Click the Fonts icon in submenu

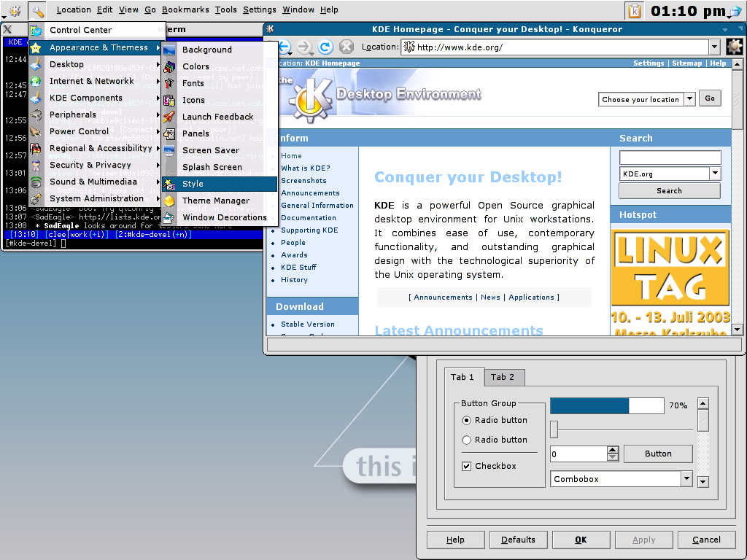[169, 83]
